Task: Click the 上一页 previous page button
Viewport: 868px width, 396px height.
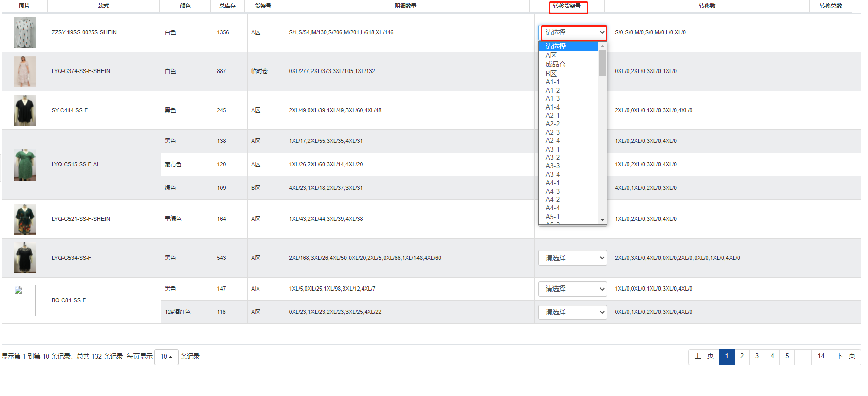Action: point(704,356)
